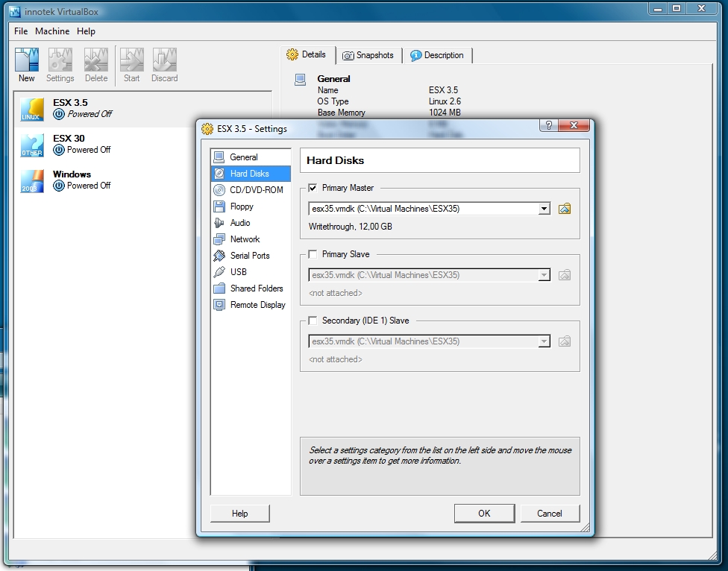Minimize the innotek VirtualBox window

tap(659, 8)
